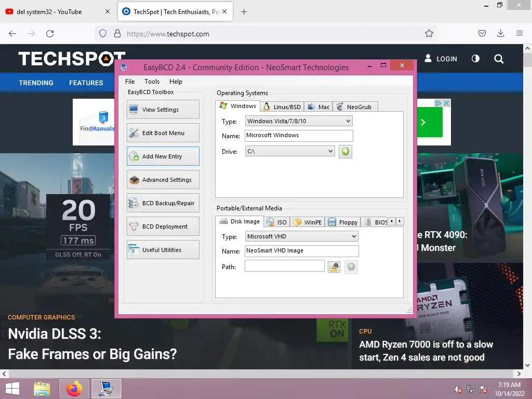Open the AMD Ryzen 7000 article headline
This screenshot has height=399, width=532.
point(426,351)
